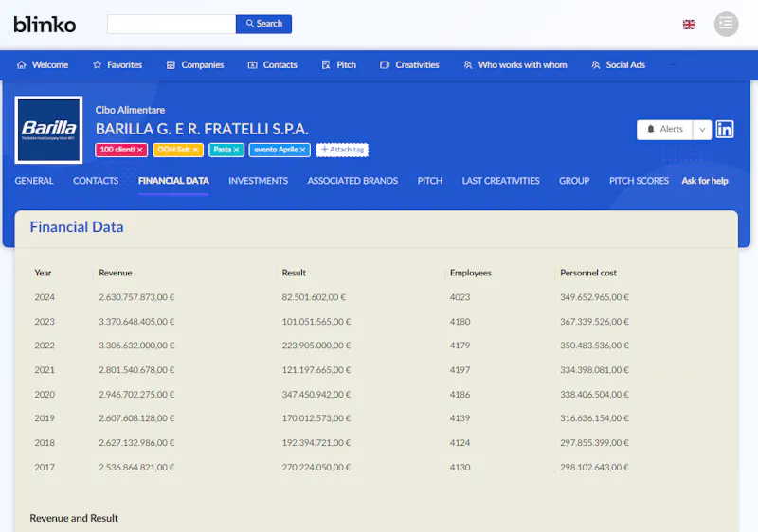Viewport: 758px width, 532px height.
Task: Select 2023 result 101.051.565,00 €
Action: pos(316,322)
